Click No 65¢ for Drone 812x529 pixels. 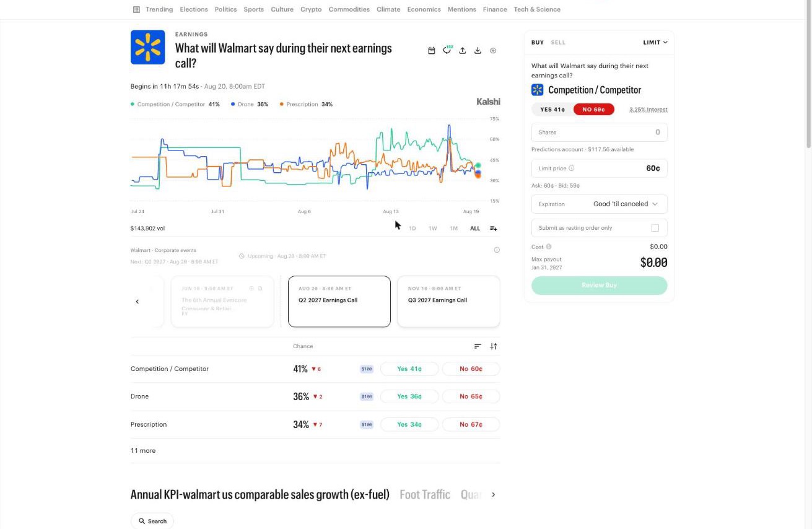pos(471,396)
